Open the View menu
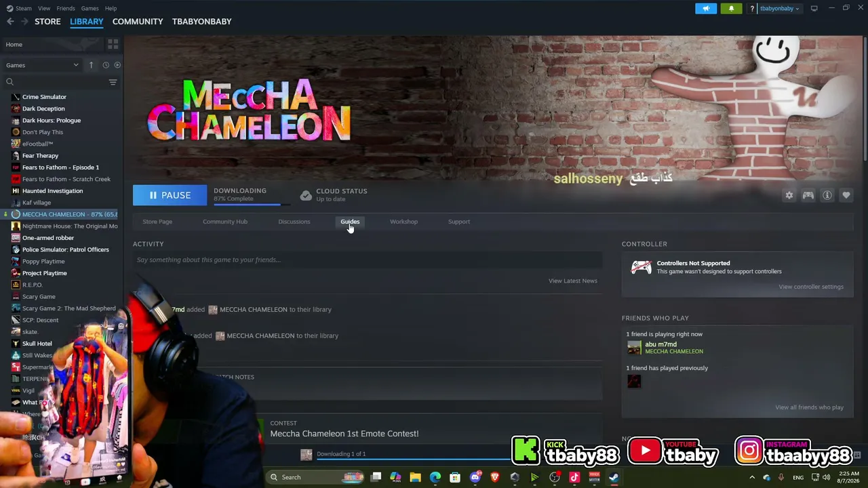 coord(44,8)
